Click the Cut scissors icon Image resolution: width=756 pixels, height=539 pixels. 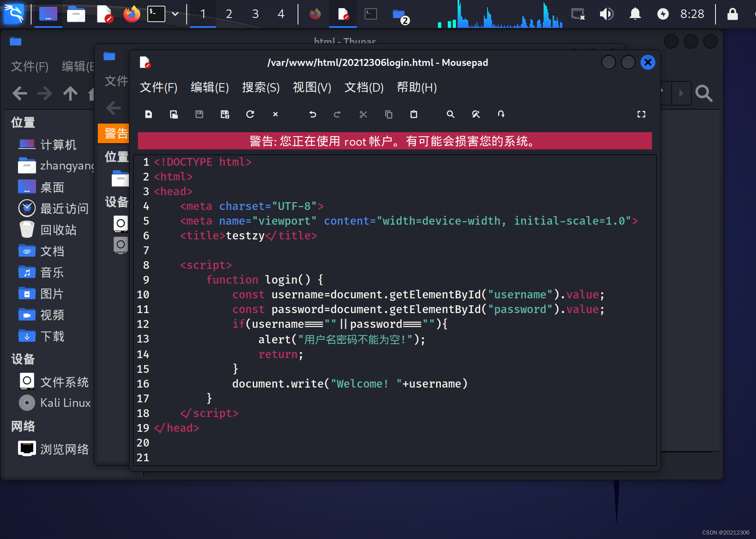click(363, 114)
